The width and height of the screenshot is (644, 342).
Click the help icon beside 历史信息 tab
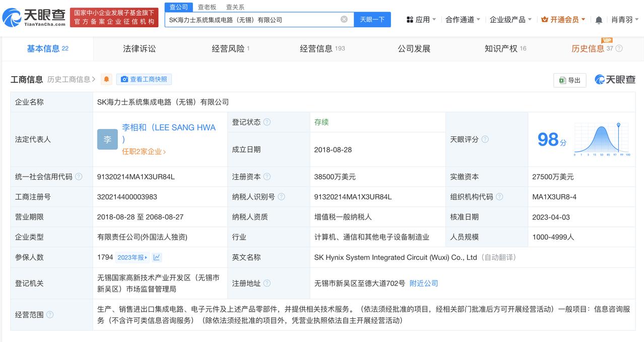[x=619, y=48]
